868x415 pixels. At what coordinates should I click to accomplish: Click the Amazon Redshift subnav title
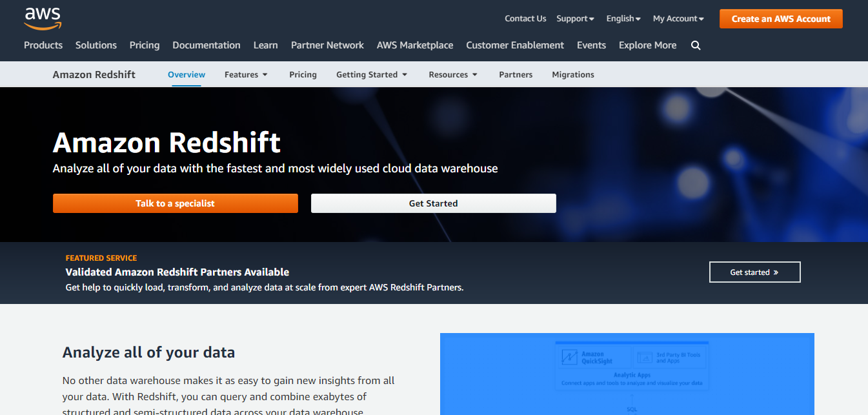tap(94, 74)
